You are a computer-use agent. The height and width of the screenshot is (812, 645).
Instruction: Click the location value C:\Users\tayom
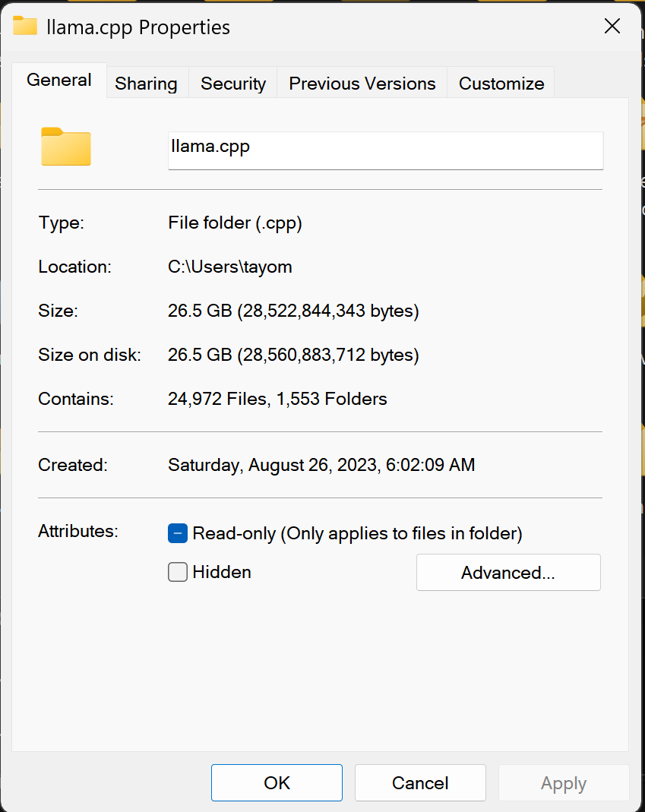tap(230, 267)
